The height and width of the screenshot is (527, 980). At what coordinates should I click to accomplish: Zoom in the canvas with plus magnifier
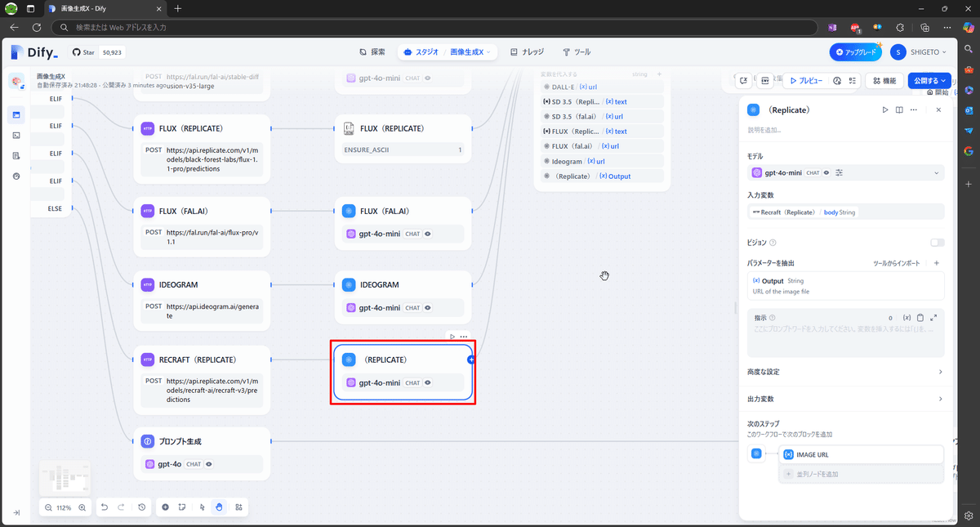tap(82, 507)
